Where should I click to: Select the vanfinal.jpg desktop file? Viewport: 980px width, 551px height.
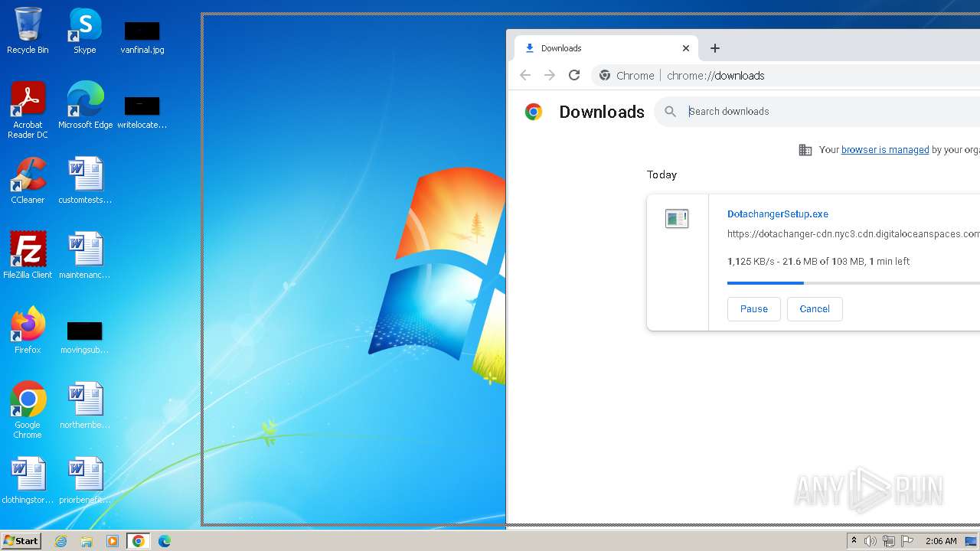(x=142, y=37)
